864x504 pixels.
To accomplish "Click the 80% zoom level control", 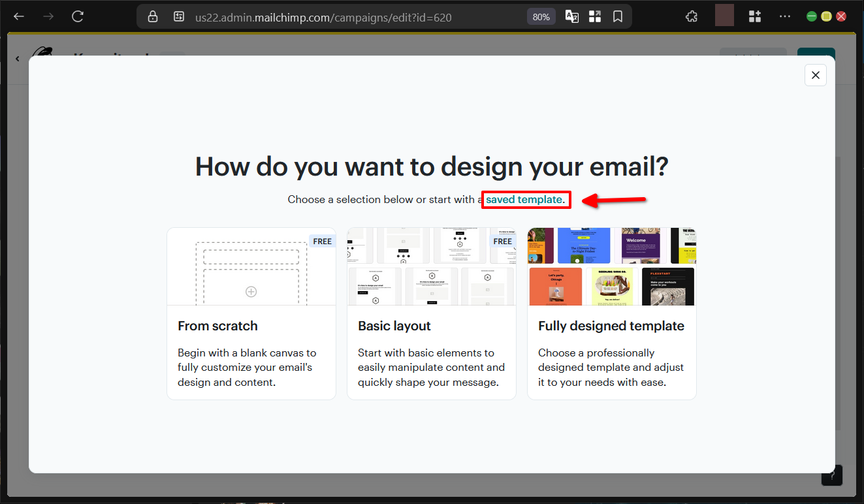I will click(541, 16).
